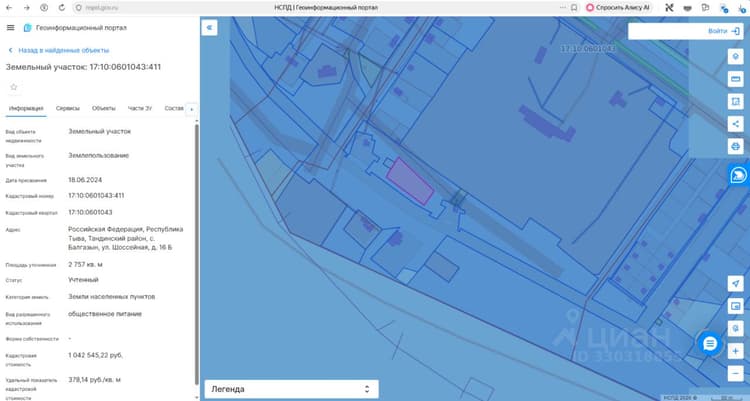The width and height of the screenshot is (750, 401).
Task: Select the ruler measurement tool
Action: point(735,79)
